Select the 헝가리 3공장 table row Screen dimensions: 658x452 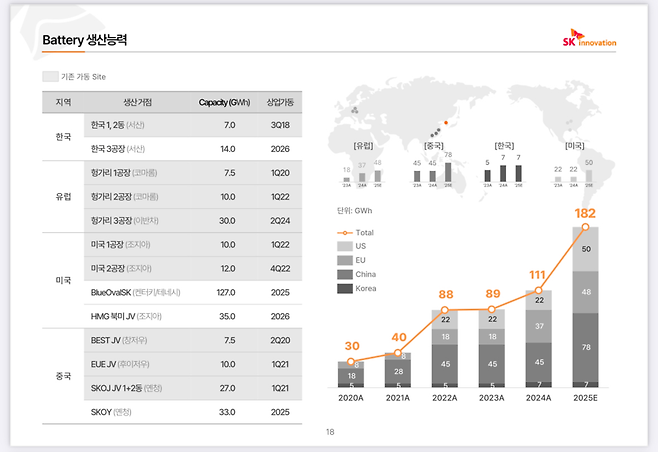172,221
